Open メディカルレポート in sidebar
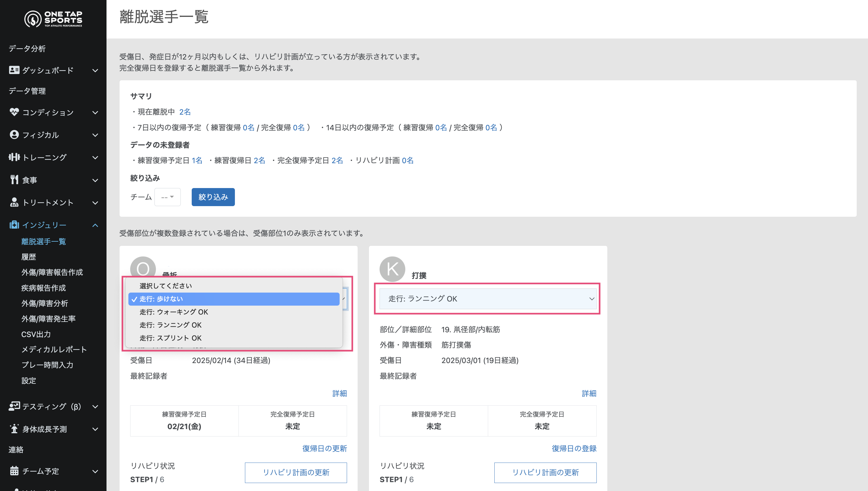Viewport: 868px width, 491px height. [54, 349]
